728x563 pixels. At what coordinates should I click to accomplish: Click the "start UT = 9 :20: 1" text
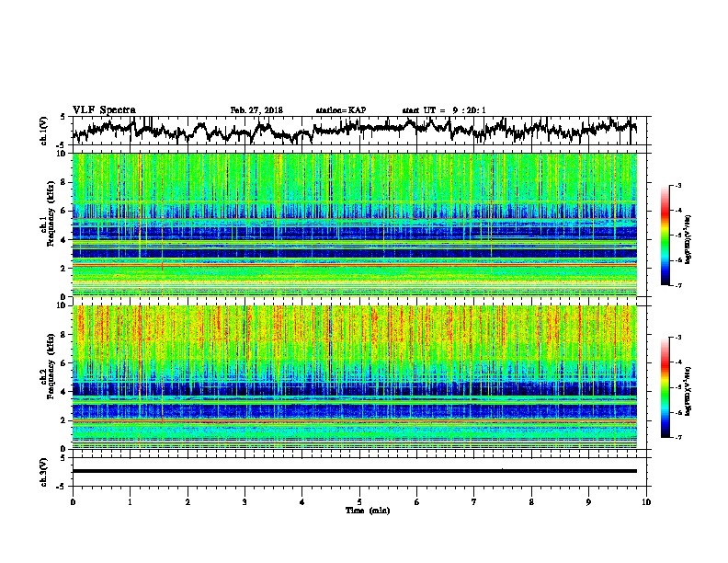[444, 110]
